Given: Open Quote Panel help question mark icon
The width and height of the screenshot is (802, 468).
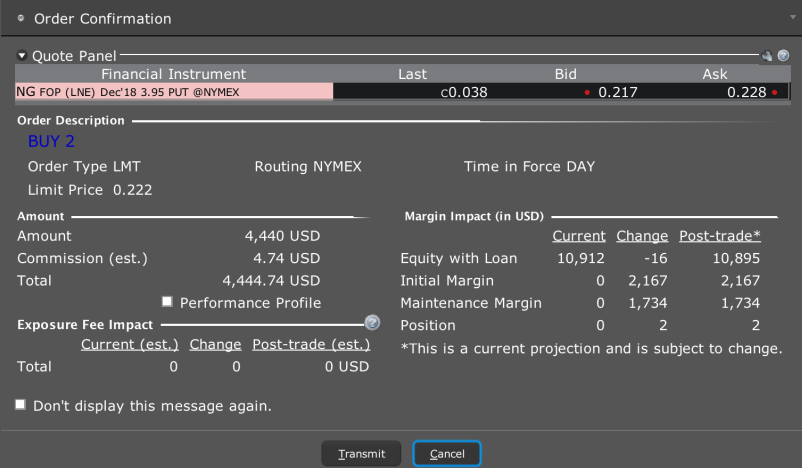Looking at the screenshot, I should pyautogui.click(x=783, y=55).
